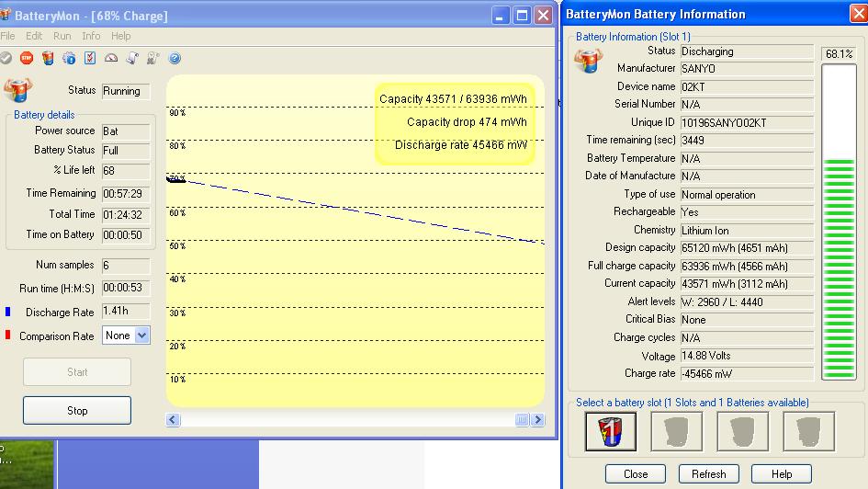This screenshot has width=868, height=489.
Task: Click Voltage value 14.88 Volts
Action: pos(747,356)
